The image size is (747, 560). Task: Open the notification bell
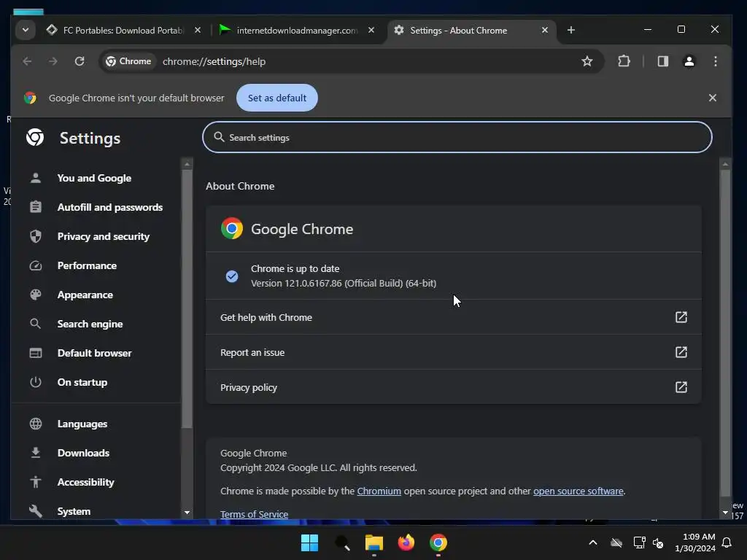pyautogui.click(x=727, y=542)
